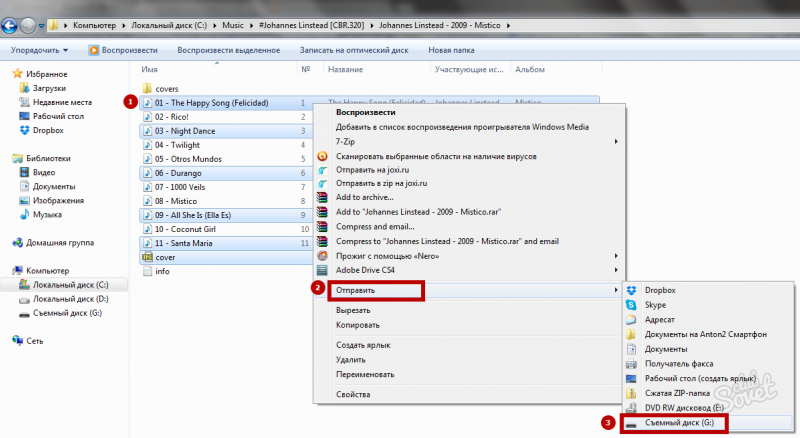Click the Новая папка button

point(451,50)
